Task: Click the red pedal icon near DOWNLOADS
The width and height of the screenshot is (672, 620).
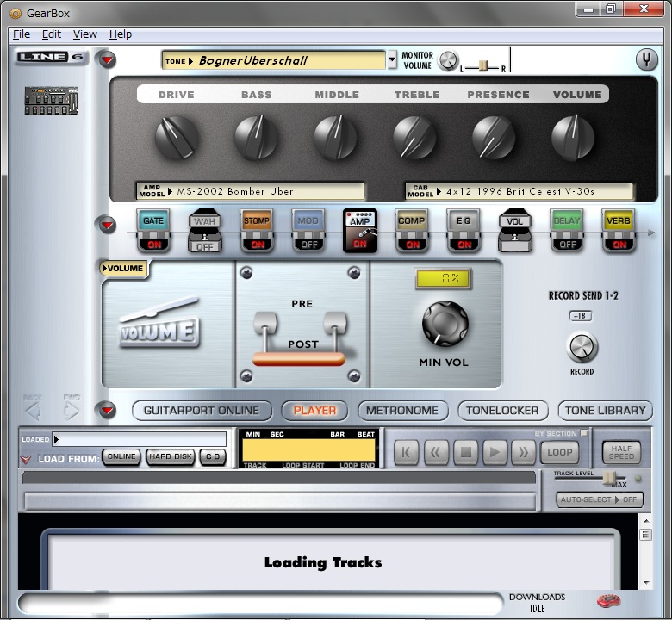Action: [x=609, y=601]
